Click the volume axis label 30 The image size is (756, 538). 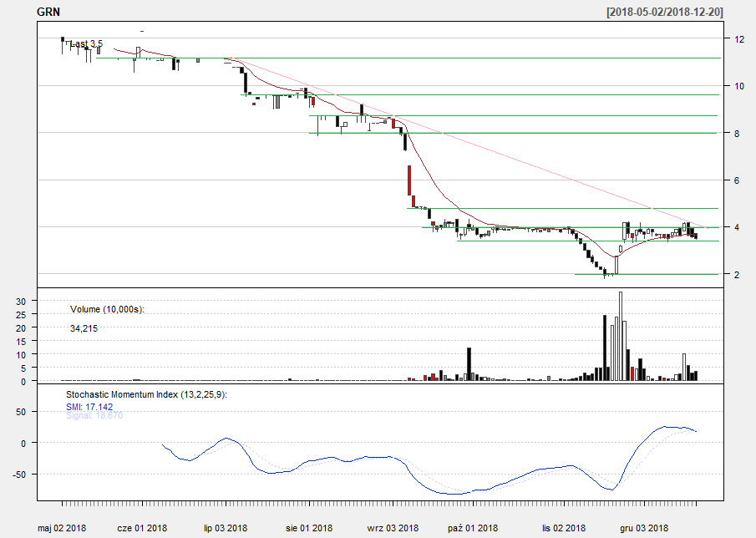pos(21,302)
